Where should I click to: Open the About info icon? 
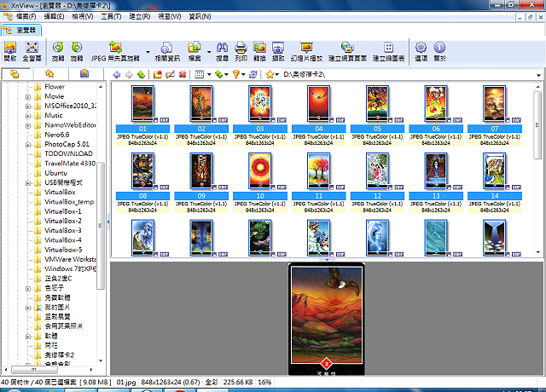[x=439, y=51]
